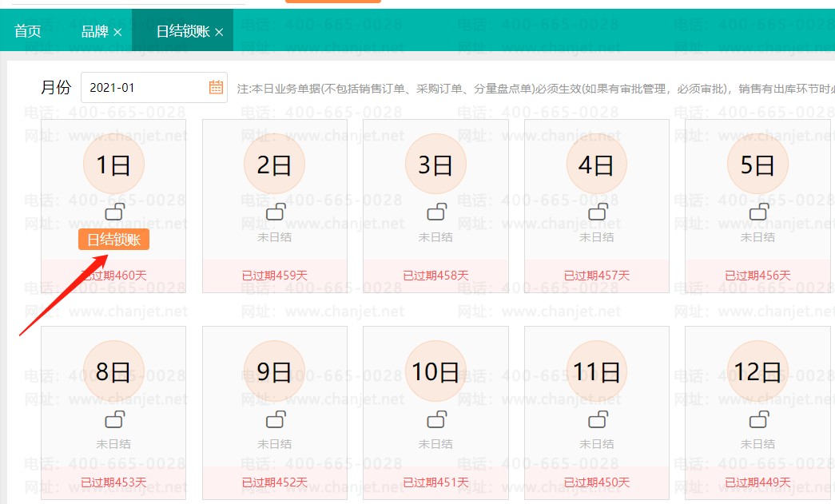Select the 9日 date circle

tap(274, 371)
